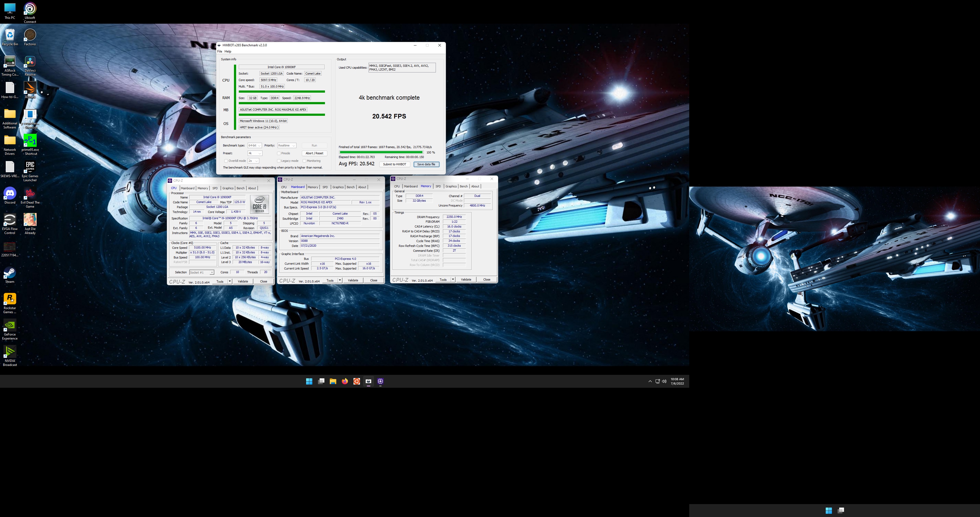980x517 pixels.
Task: Launch Firefox from the taskbar
Action: (345, 381)
